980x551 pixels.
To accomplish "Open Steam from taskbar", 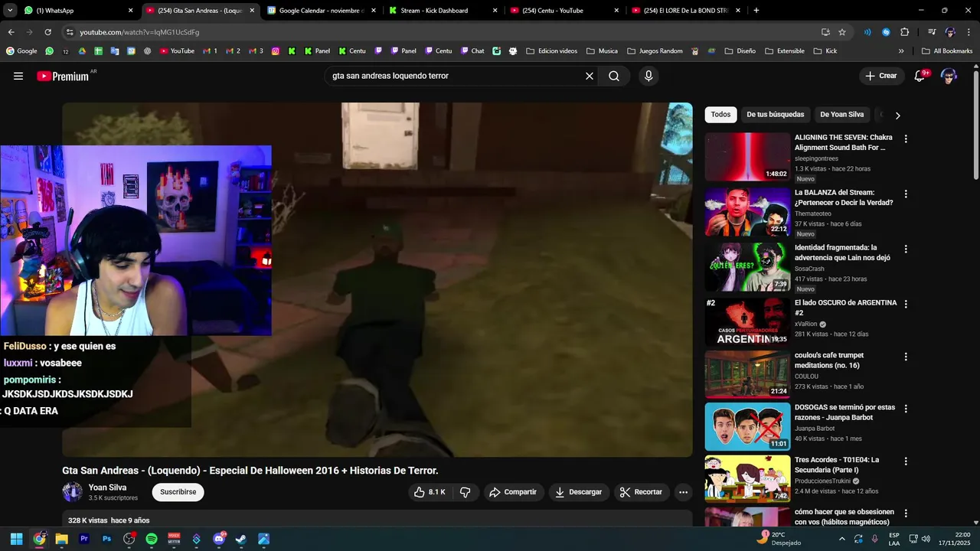I will [x=241, y=539].
